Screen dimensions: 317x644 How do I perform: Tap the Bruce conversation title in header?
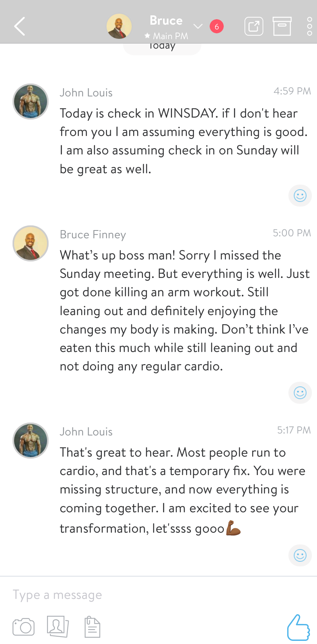(x=166, y=21)
